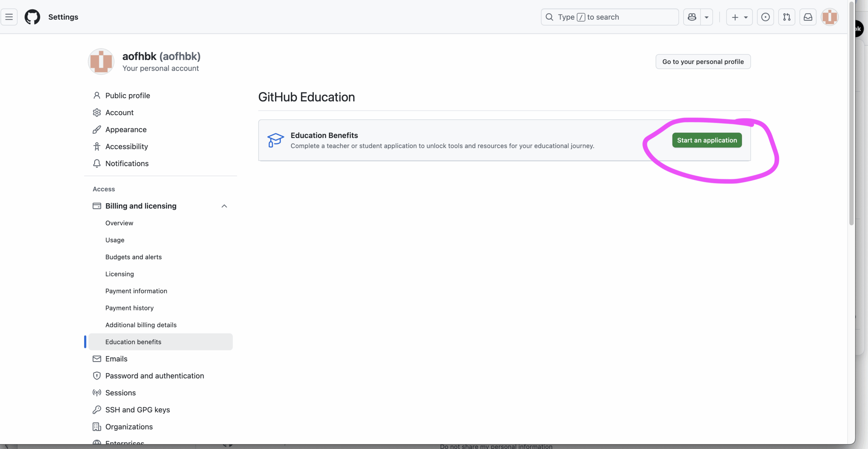Image resolution: width=868 pixels, height=449 pixels.
Task: Click the pull requests icon
Action: tap(787, 17)
